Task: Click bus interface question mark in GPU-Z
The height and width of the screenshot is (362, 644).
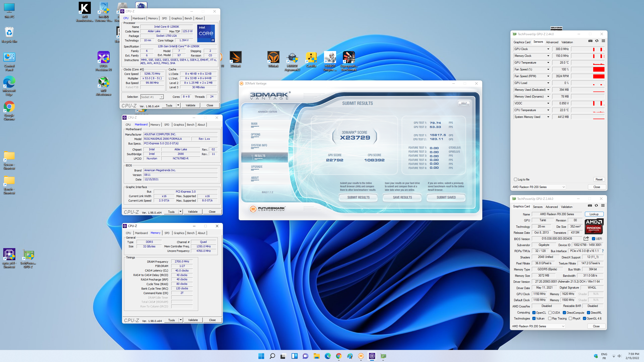Action: [x=603, y=251]
